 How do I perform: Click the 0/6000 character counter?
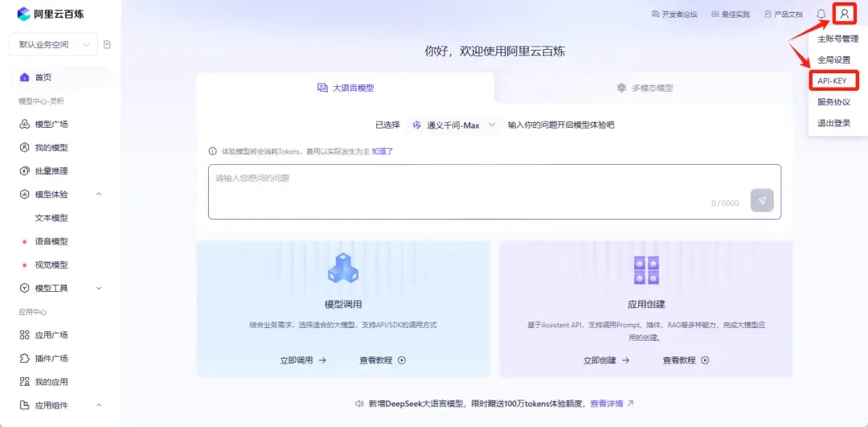(725, 203)
